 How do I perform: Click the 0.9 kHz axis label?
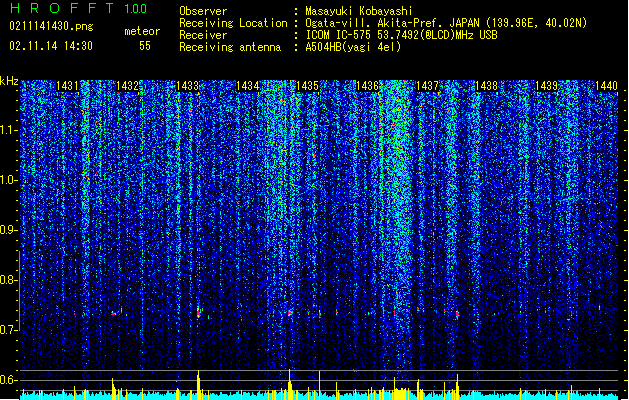(9, 230)
